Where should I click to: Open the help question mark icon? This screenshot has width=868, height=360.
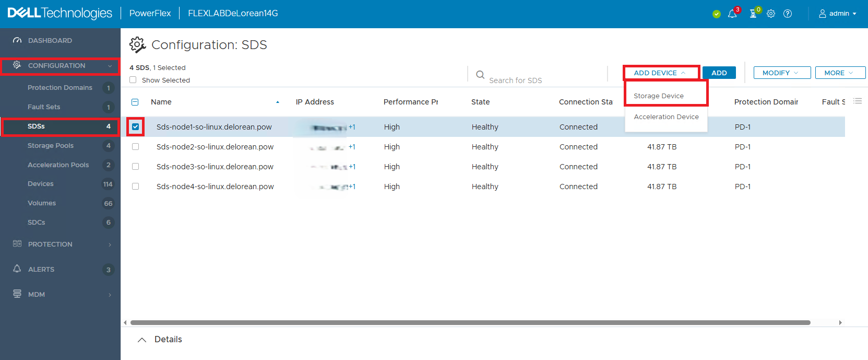(x=788, y=14)
